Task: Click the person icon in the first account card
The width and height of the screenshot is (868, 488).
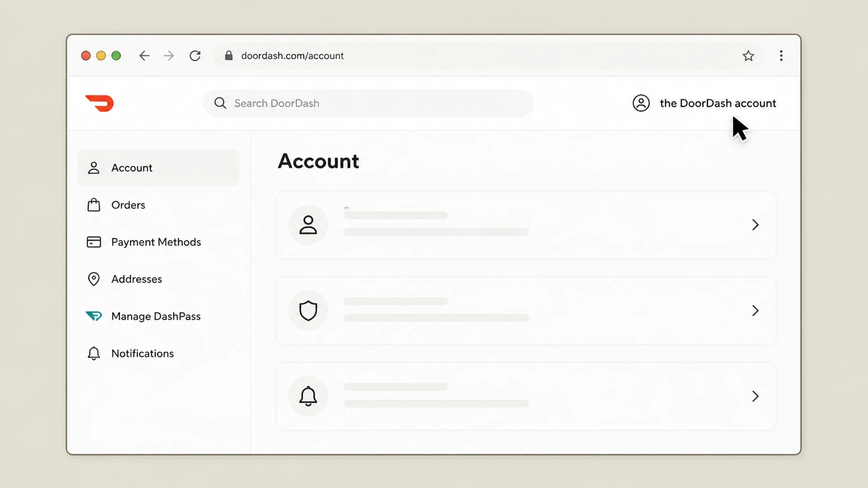Action: coord(308,225)
